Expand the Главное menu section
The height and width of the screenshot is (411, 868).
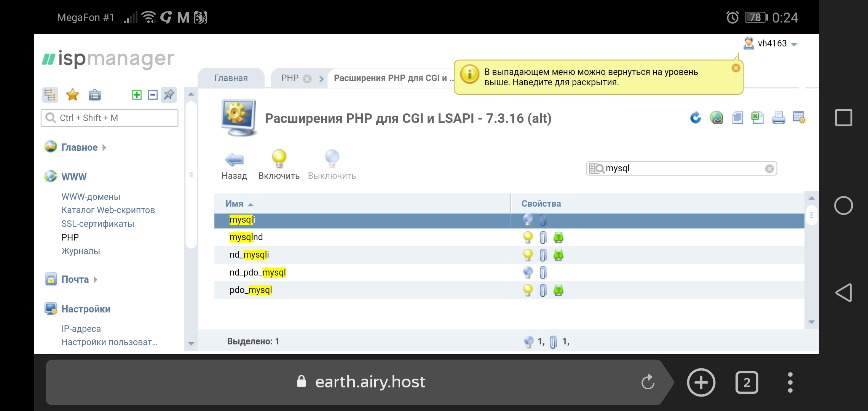coord(79,147)
